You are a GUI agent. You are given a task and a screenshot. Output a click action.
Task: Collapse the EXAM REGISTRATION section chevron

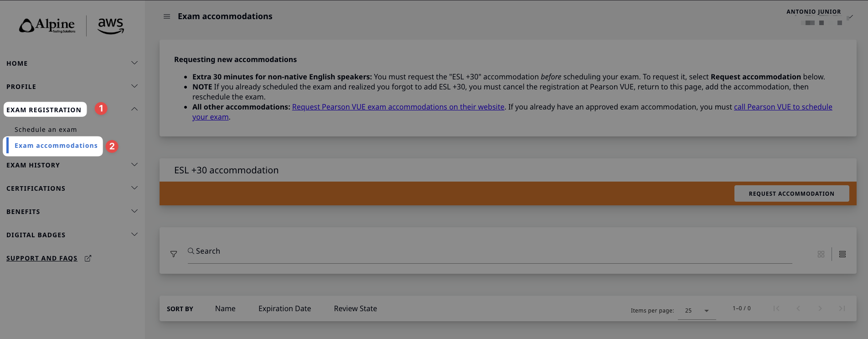click(x=134, y=109)
